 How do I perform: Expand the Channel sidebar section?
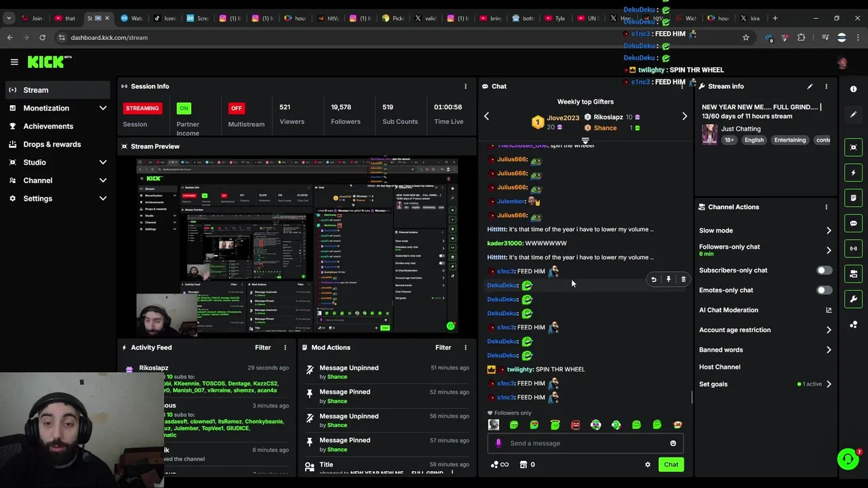(x=102, y=180)
